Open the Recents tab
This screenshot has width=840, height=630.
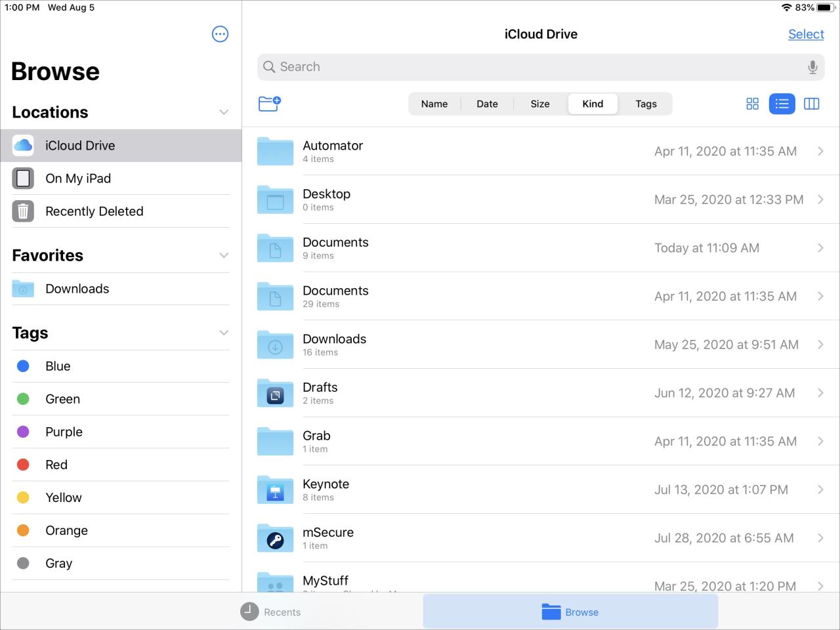pos(270,612)
